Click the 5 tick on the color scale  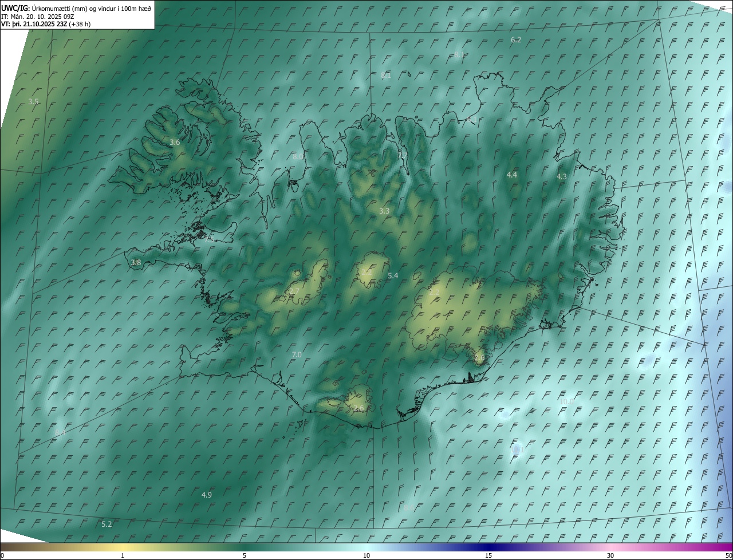tap(245, 555)
